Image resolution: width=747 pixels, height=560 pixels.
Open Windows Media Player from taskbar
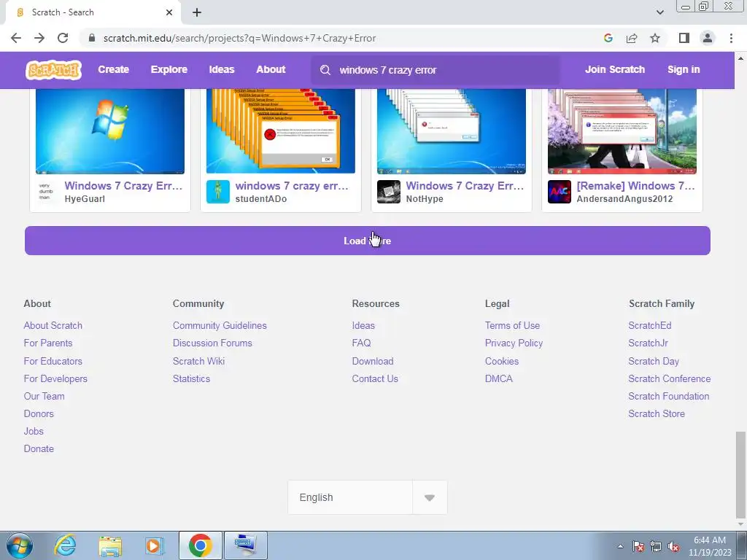click(154, 545)
